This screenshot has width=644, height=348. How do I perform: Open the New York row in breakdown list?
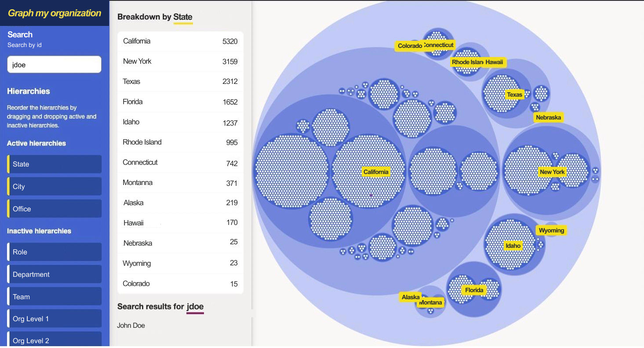tap(180, 62)
